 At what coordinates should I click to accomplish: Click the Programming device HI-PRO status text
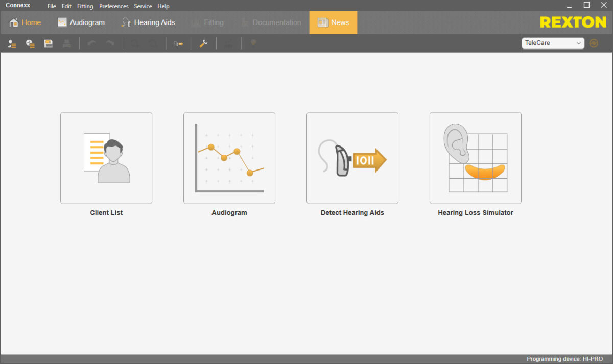click(566, 359)
